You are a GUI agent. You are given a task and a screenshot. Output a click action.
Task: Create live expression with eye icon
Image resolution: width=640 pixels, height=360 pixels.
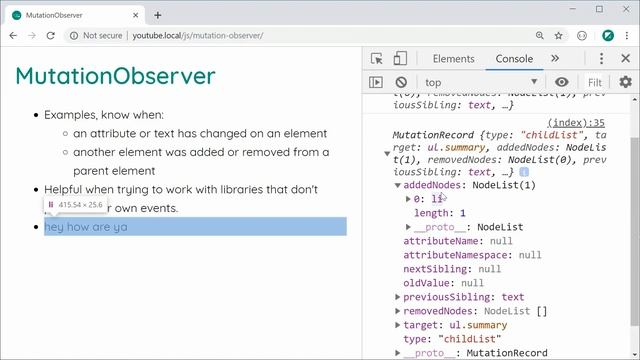click(562, 82)
